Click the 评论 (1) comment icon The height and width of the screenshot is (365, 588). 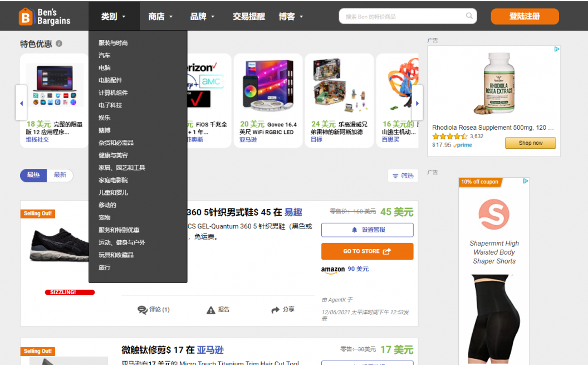143,310
